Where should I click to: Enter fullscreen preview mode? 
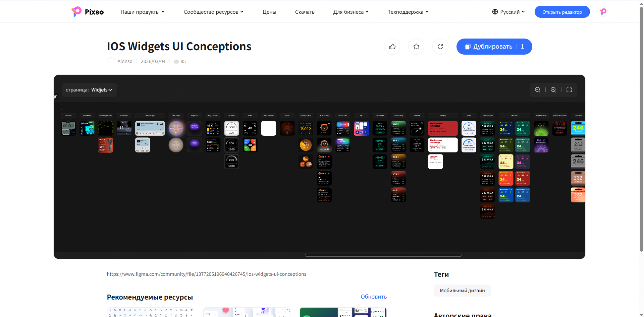569,90
